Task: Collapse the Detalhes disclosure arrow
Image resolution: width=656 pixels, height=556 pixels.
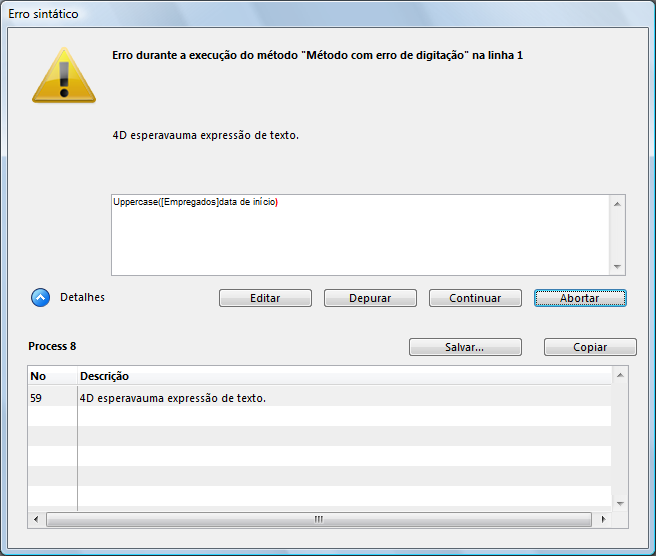Action: click(41, 297)
